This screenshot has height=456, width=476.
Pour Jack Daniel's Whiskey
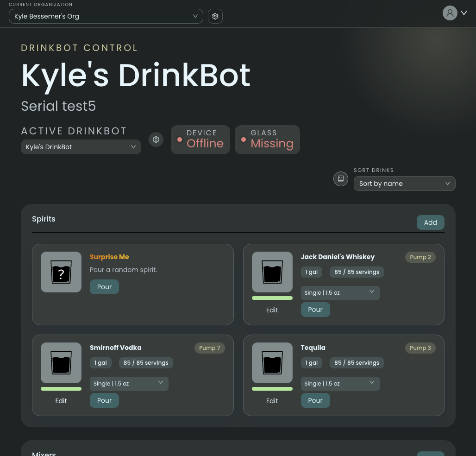315,310
